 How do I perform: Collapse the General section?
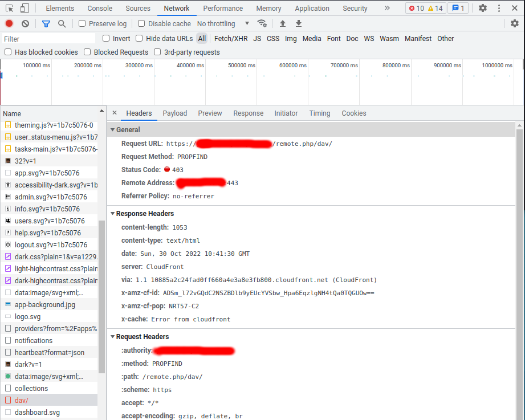click(x=113, y=129)
